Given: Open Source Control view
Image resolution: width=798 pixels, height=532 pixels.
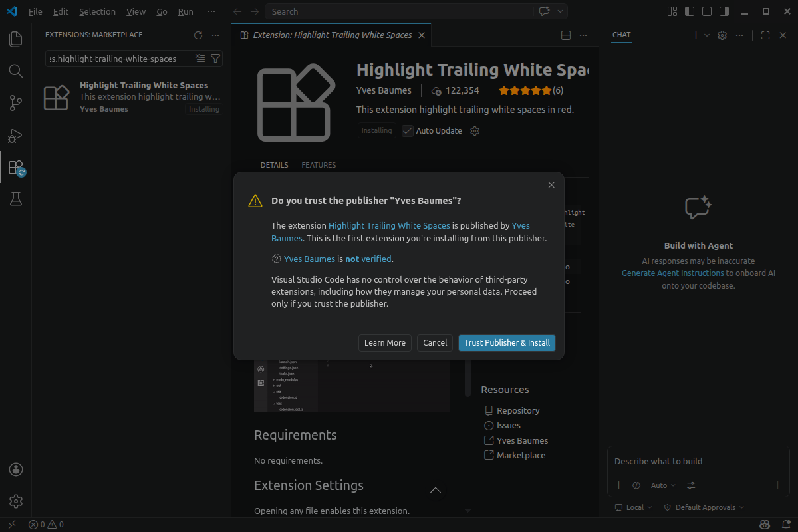Looking at the screenshot, I should 15,103.
